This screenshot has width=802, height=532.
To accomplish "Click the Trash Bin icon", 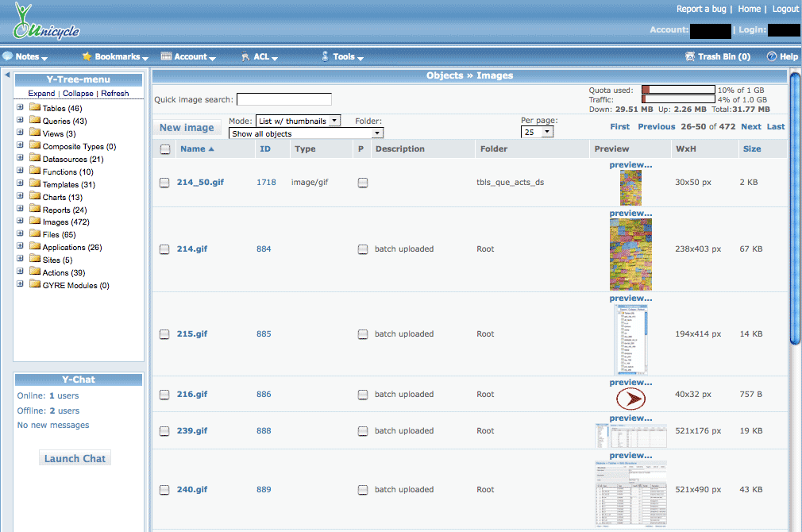I will (691, 57).
